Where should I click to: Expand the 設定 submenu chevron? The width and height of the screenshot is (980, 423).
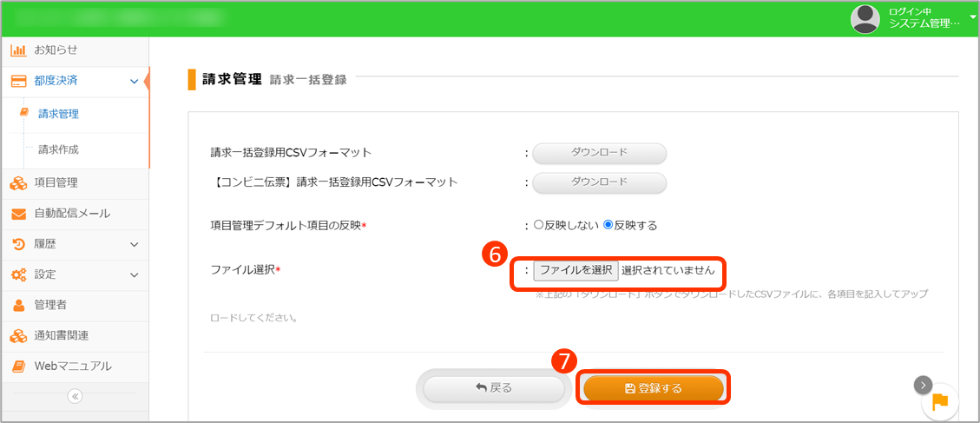click(x=134, y=274)
